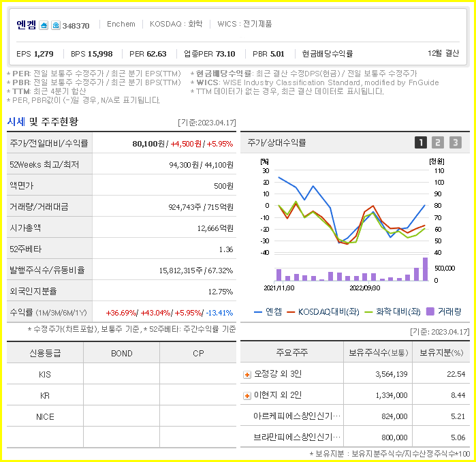Click the 주가/상대수익률 chart title
Image resolution: width=476 pixels, height=462 pixels.
click(x=276, y=142)
